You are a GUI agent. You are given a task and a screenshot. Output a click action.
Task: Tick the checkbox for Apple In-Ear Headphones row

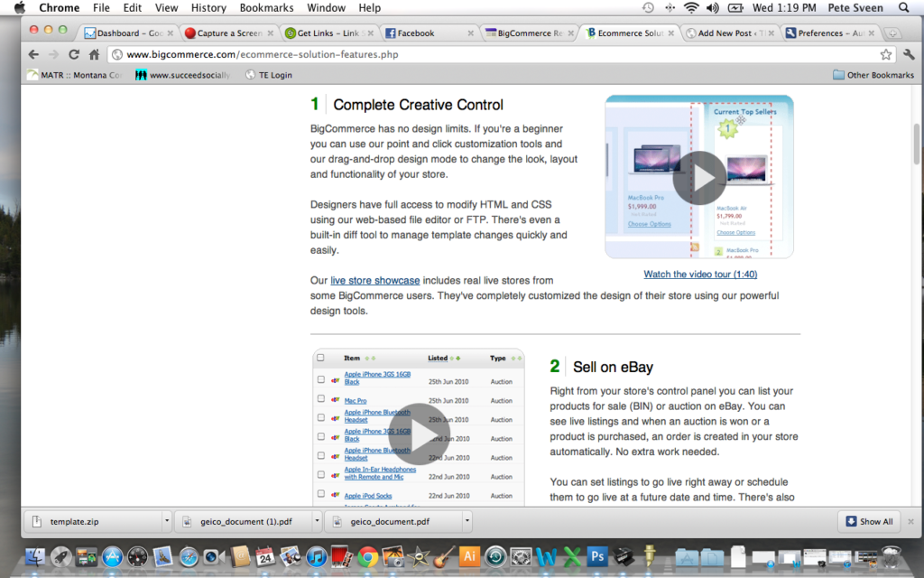click(320, 474)
